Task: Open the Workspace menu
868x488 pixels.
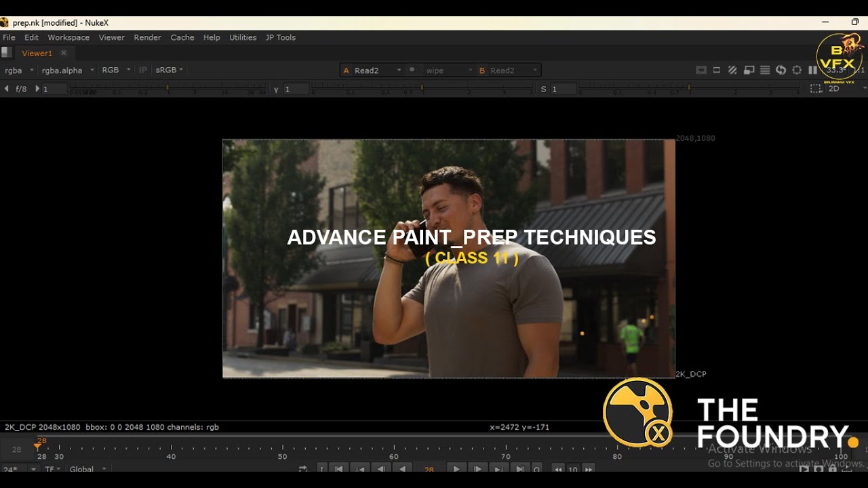Action: [68, 37]
